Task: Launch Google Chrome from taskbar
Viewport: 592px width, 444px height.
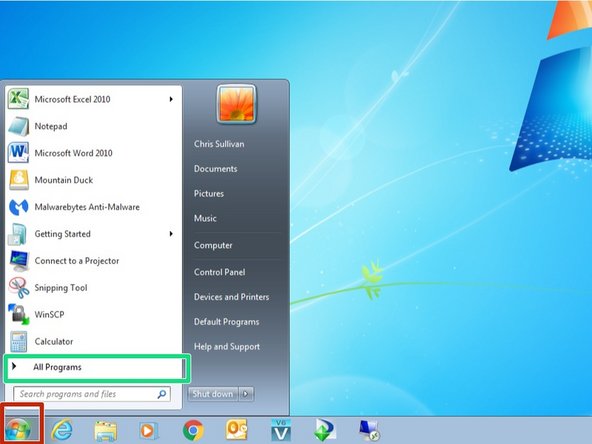Action: click(x=193, y=430)
